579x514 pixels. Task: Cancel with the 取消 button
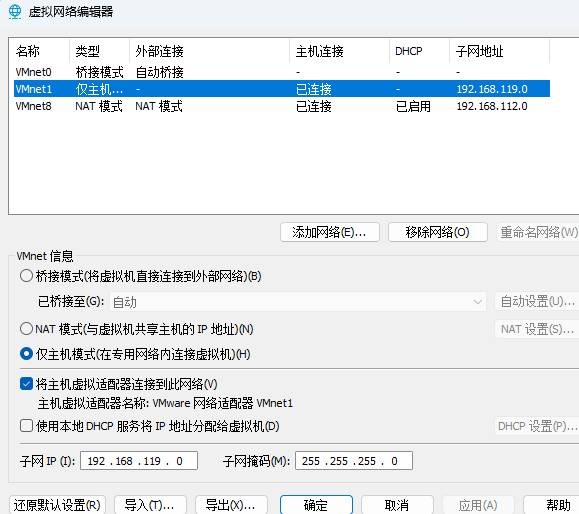[x=397, y=505]
